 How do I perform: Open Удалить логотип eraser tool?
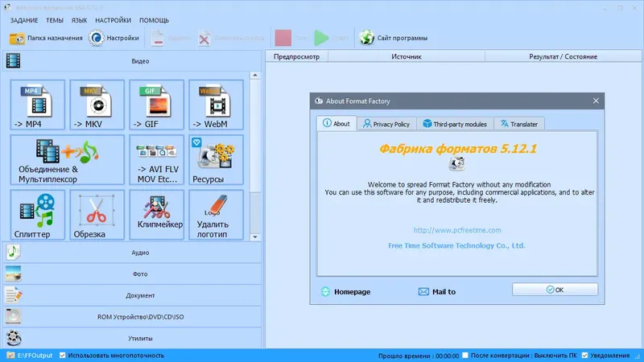pyautogui.click(x=216, y=215)
